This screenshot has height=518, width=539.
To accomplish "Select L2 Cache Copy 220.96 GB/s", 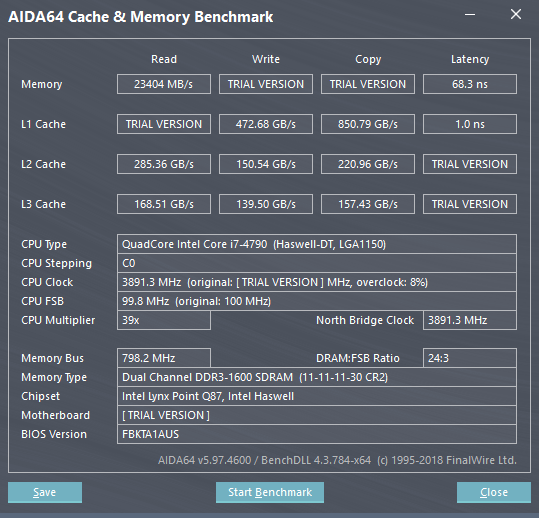I will (x=368, y=164).
